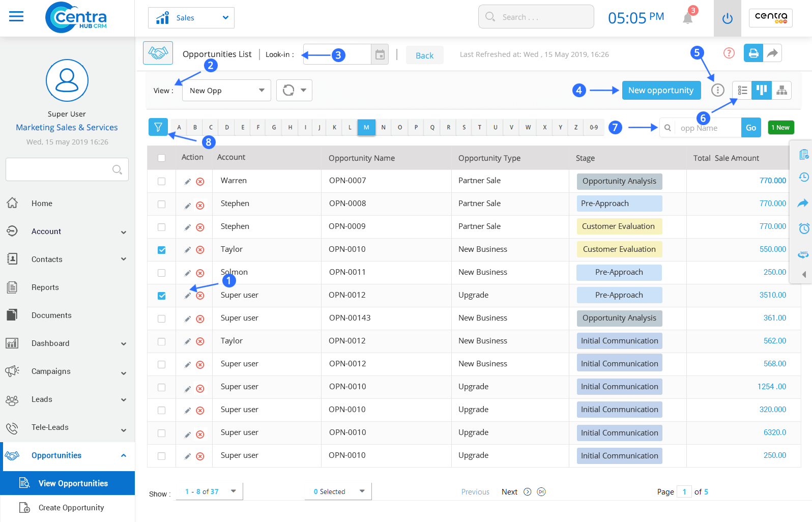This screenshot has height=522, width=812.
Task: Switch to kanban board view icon
Action: (x=762, y=91)
